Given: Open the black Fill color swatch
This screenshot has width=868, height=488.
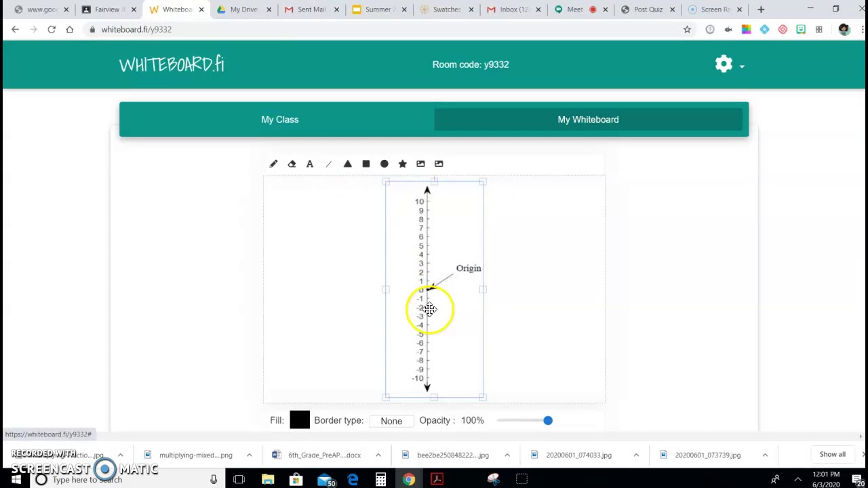Looking at the screenshot, I should click(x=299, y=420).
